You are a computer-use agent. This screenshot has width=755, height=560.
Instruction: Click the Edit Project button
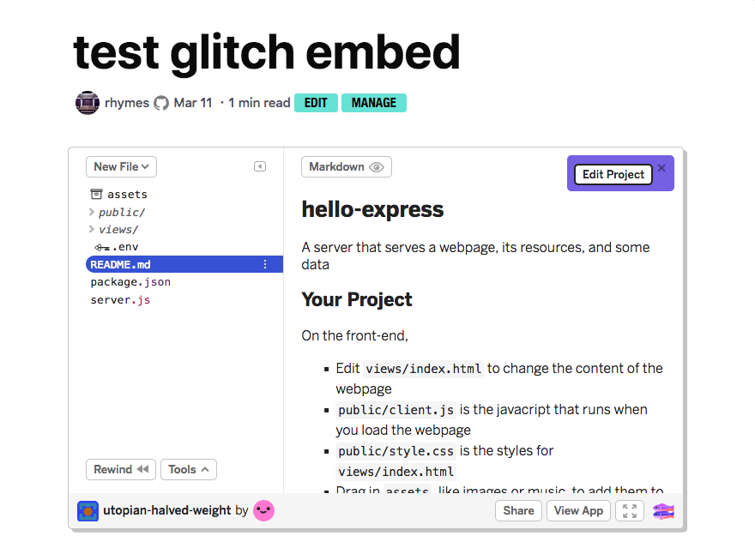pos(613,174)
